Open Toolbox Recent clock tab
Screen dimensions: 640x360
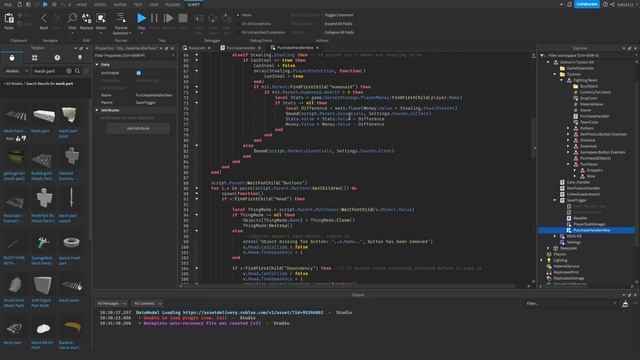click(x=57, y=58)
